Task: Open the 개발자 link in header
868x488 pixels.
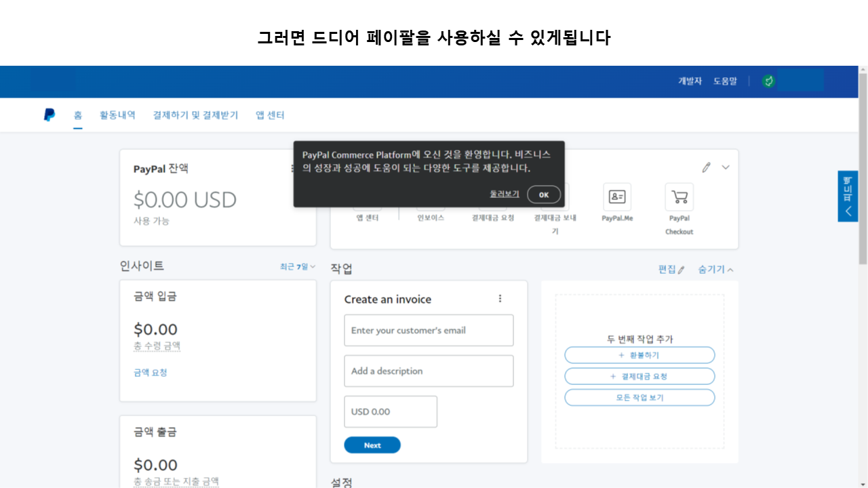Action: (690, 81)
